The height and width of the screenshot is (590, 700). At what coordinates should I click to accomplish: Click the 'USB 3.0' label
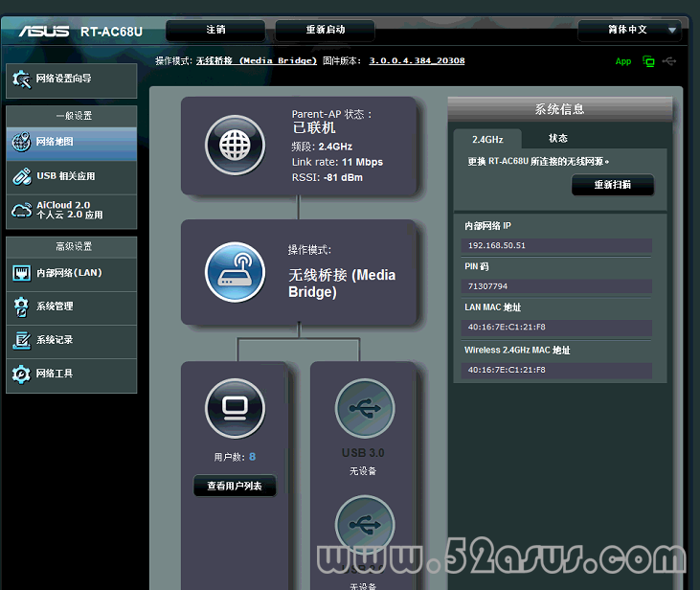point(363,453)
